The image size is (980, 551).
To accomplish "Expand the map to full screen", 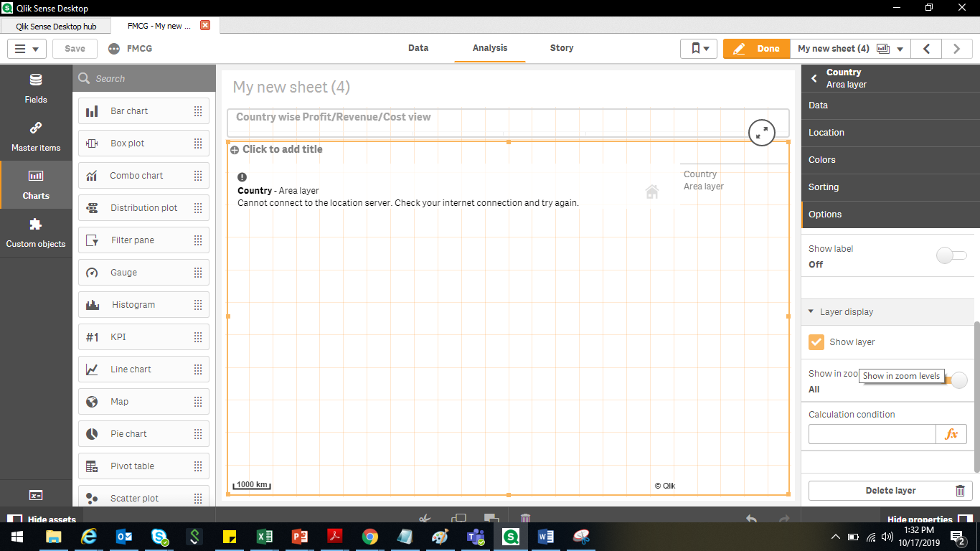I will [x=762, y=132].
